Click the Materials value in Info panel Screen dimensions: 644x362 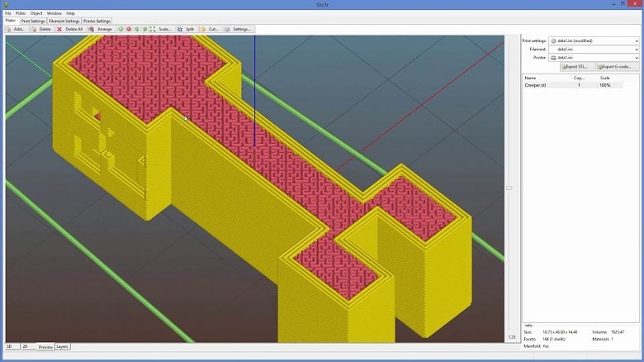612,339
